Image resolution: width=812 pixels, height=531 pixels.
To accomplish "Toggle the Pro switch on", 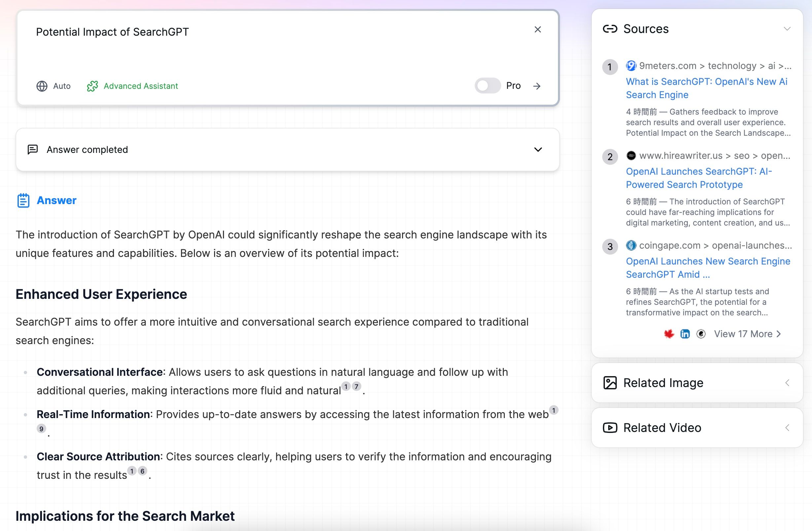I will (x=488, y=86).
